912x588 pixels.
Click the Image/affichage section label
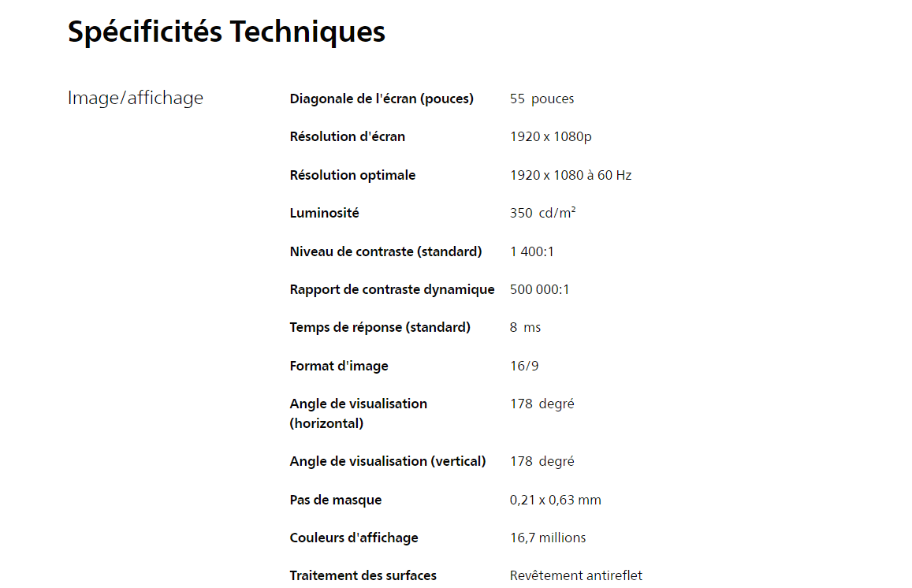(136, 99)
